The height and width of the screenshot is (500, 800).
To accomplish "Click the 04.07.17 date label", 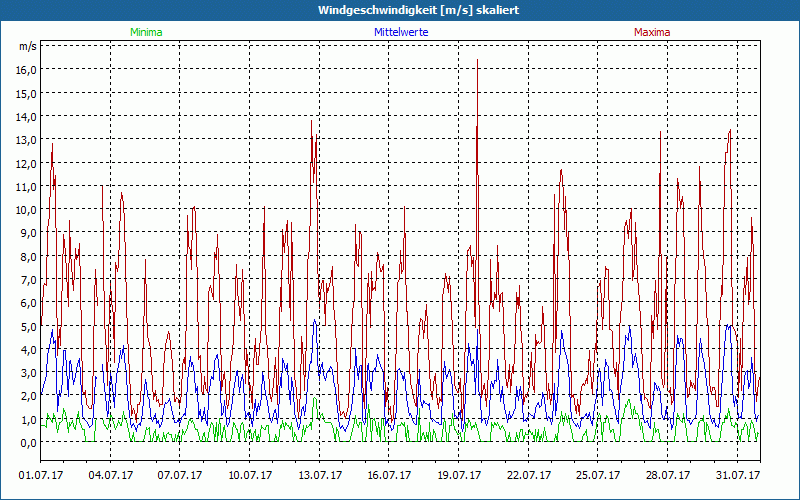I will 110,475.
